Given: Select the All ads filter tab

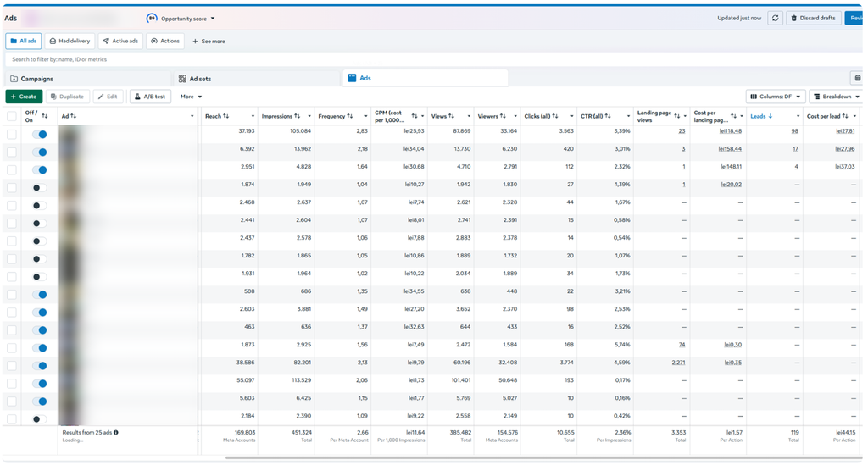Looking at the screenshot, I should click(x=24, y=41).
